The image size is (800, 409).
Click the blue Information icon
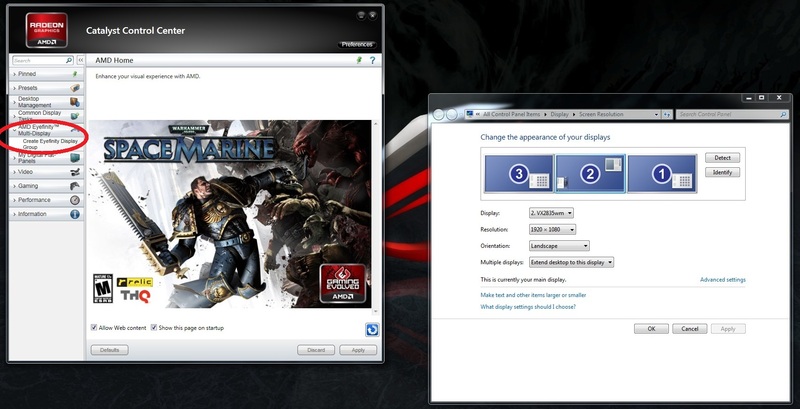pos(75,214)
